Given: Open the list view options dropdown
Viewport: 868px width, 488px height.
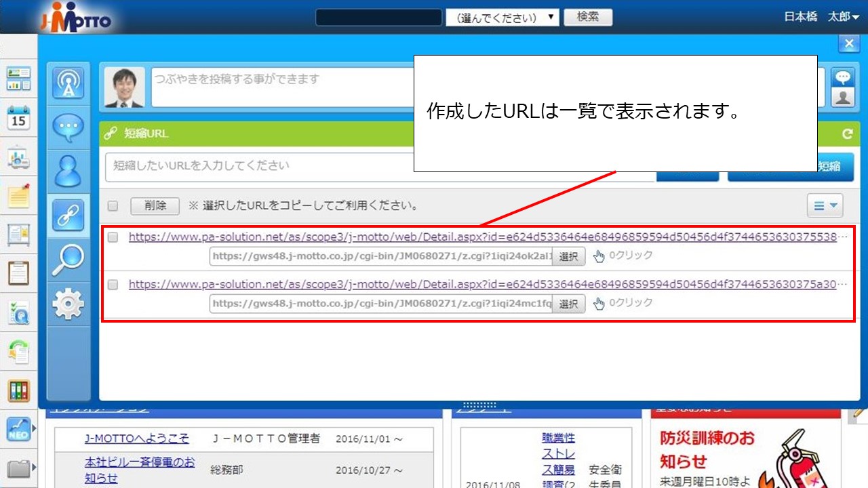Looking at the screenshot, I should click(x=824, y=205).
